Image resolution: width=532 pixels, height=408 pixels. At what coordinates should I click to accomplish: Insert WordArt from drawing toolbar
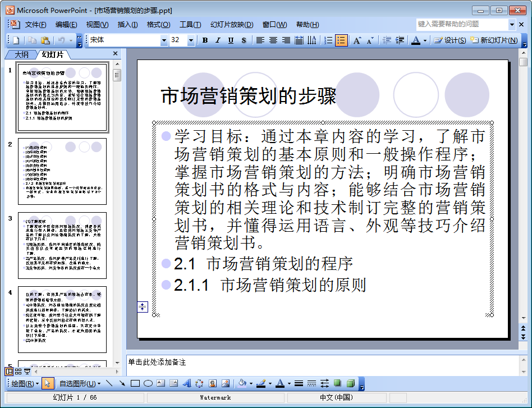(187, 383)
